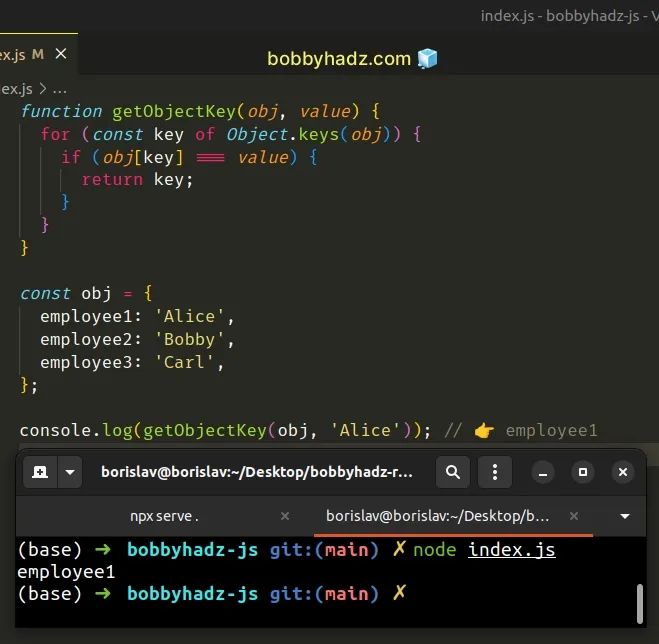659x644 pixels.
Task: Click the 'Carl' string value
Action: click(x=185, y=362)
